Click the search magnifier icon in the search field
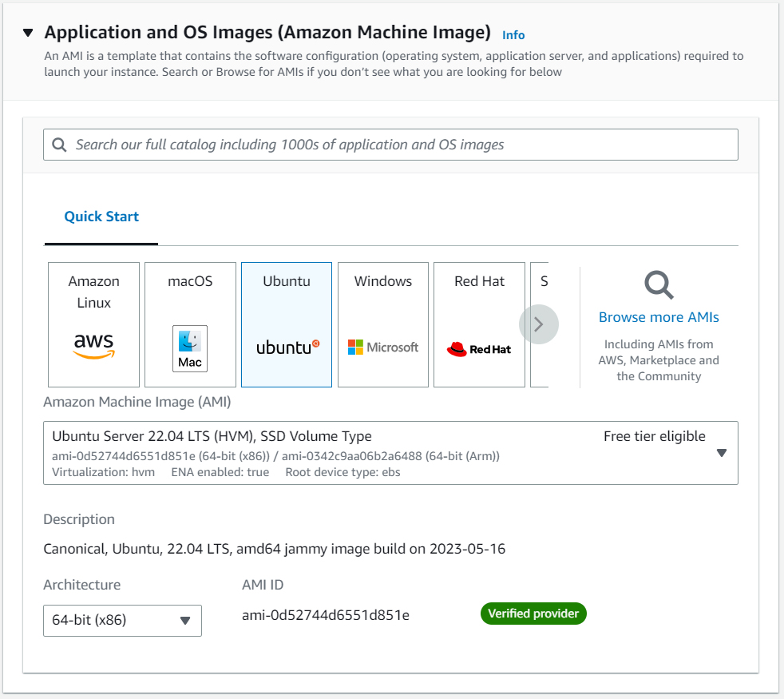The width and height of the screenshot is (784, 699). tap(60, 145)
